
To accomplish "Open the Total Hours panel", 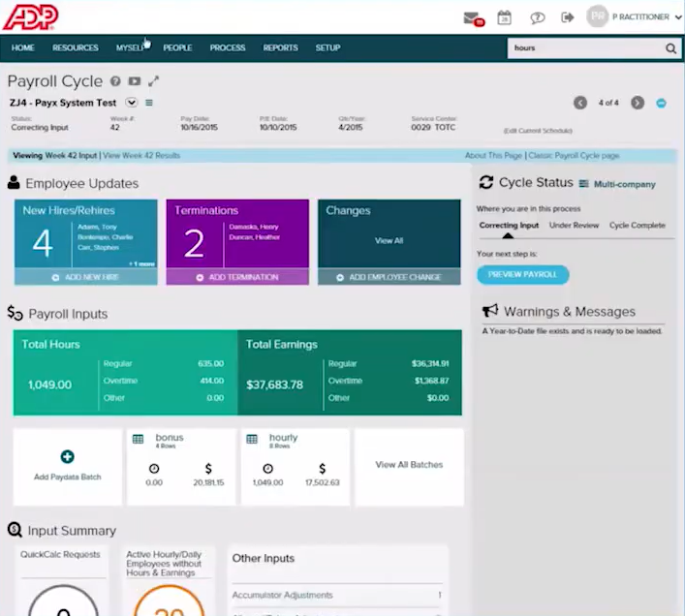I will click(125, 372).
